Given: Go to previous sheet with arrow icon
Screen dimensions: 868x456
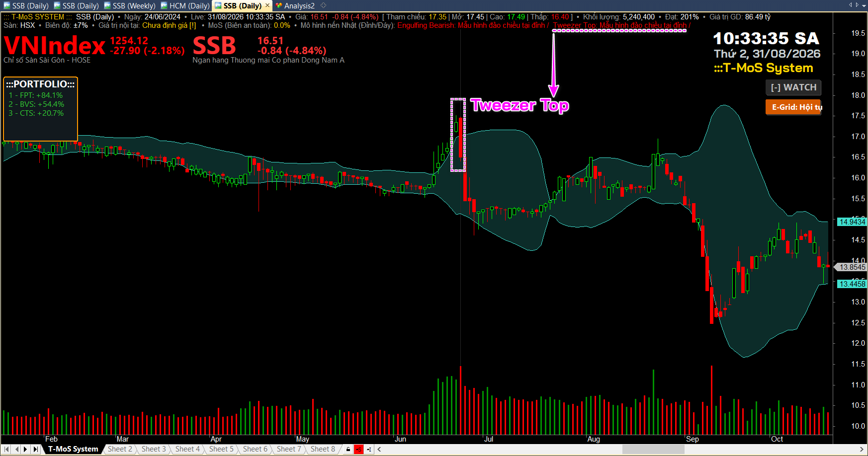Looking at the screenshot, I should (x=16, y=449).
